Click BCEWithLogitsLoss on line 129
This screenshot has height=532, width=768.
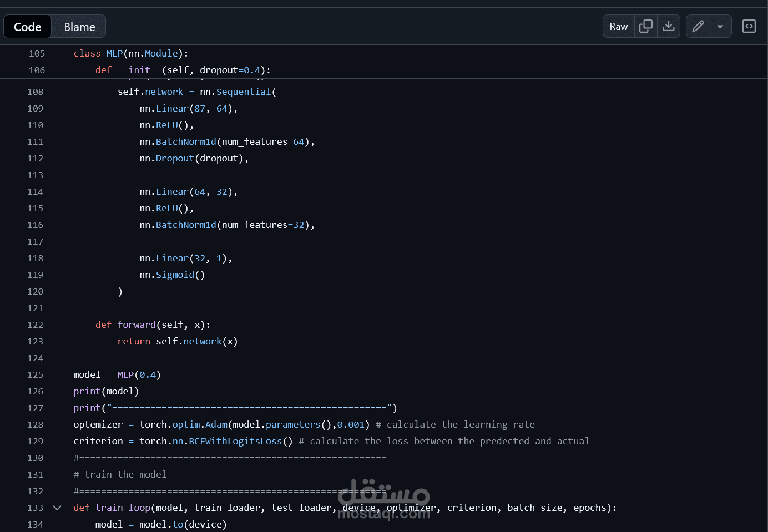[235, 441]
